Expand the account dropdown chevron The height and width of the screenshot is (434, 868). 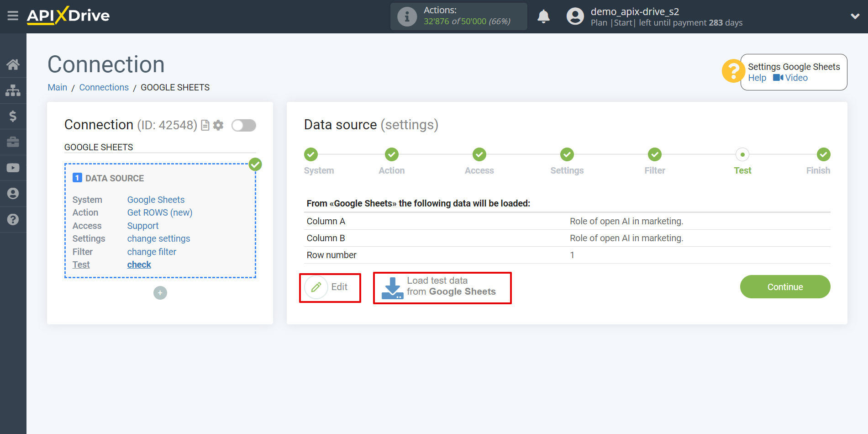point(855,16)
